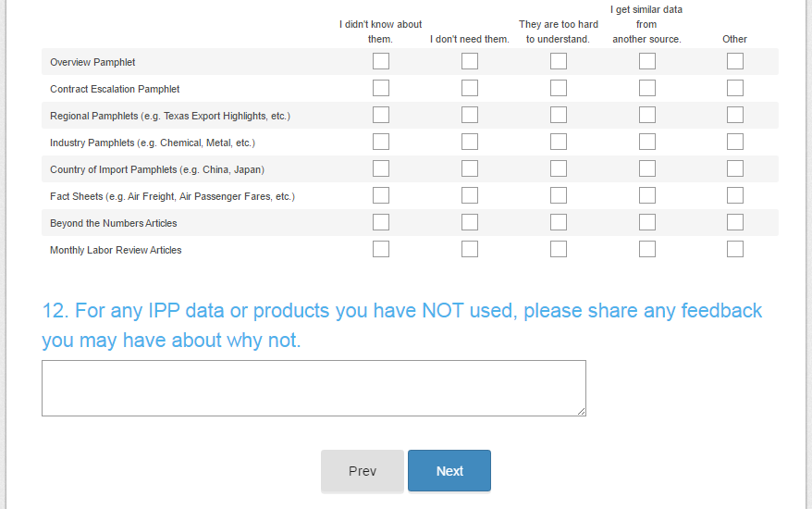Click the Prev button
This screenshot has height=509, width=812.
[x=363, y=471]
